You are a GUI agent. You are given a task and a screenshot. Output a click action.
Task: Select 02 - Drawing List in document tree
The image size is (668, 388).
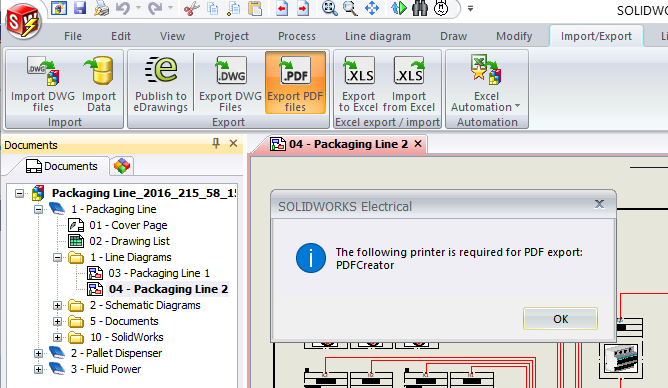click(130, 241)
